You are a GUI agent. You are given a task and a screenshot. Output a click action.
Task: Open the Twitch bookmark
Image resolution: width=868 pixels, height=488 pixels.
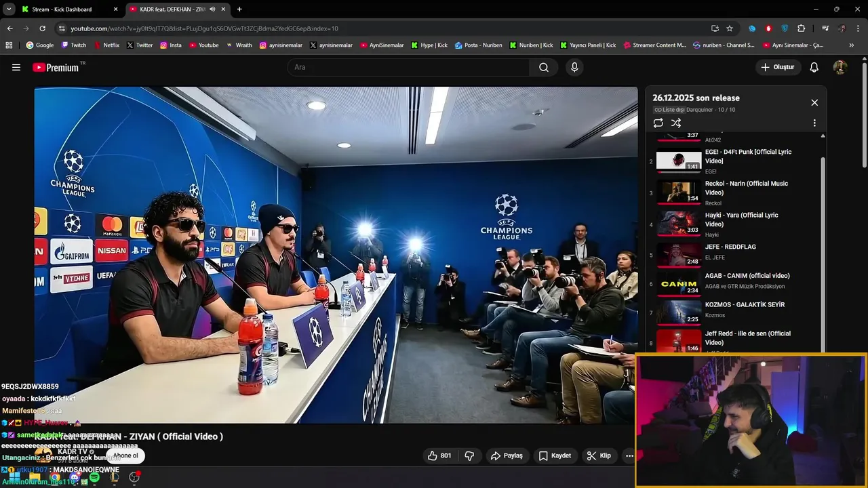(73, 45)
